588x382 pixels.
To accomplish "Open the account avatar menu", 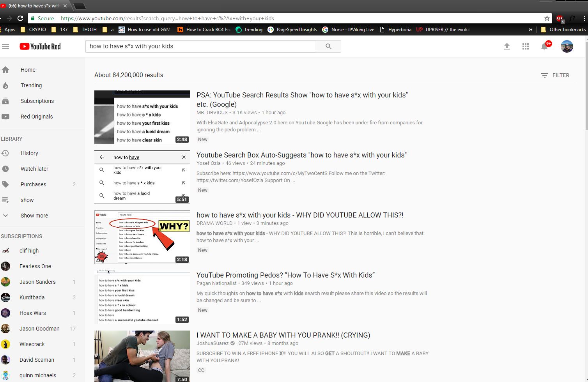I will tap(567, 46).
